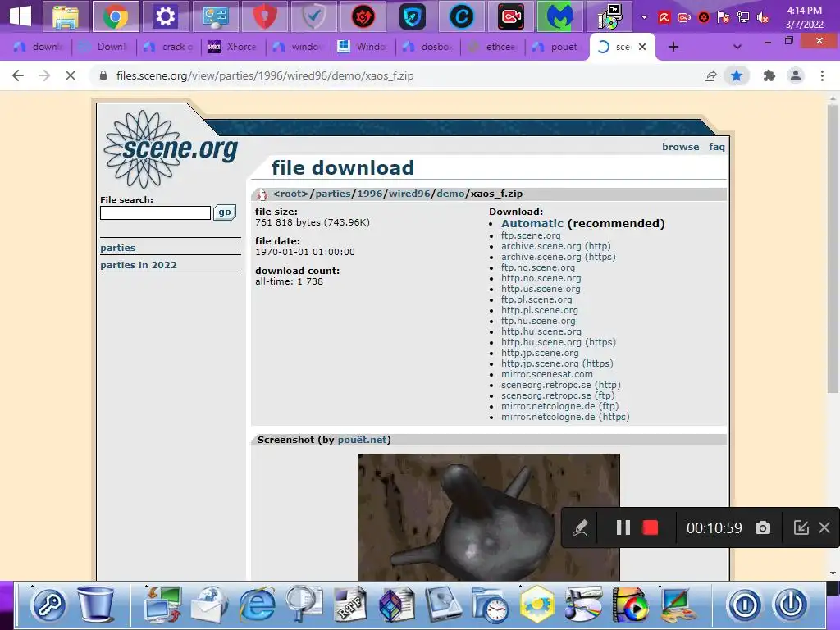
Task: Pause the screen recording
Action: tap(623, 527)
